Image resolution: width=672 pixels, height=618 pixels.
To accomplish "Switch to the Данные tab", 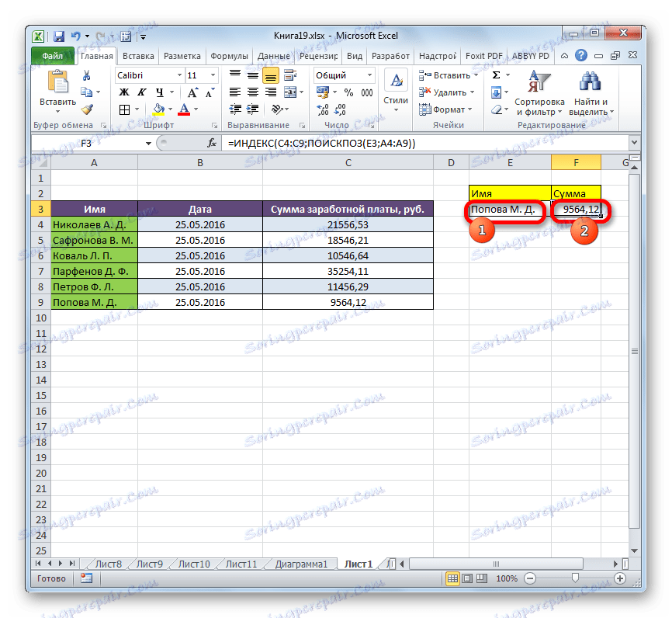I will (273, 56).
